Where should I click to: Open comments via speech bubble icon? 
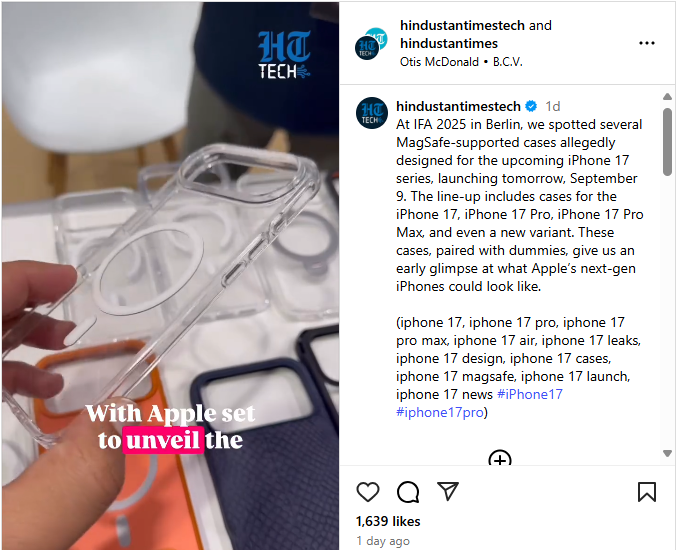click(408, 492)
